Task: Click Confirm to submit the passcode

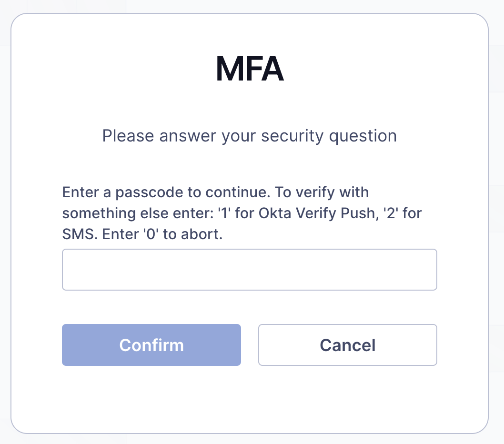Action: [151, 345]
